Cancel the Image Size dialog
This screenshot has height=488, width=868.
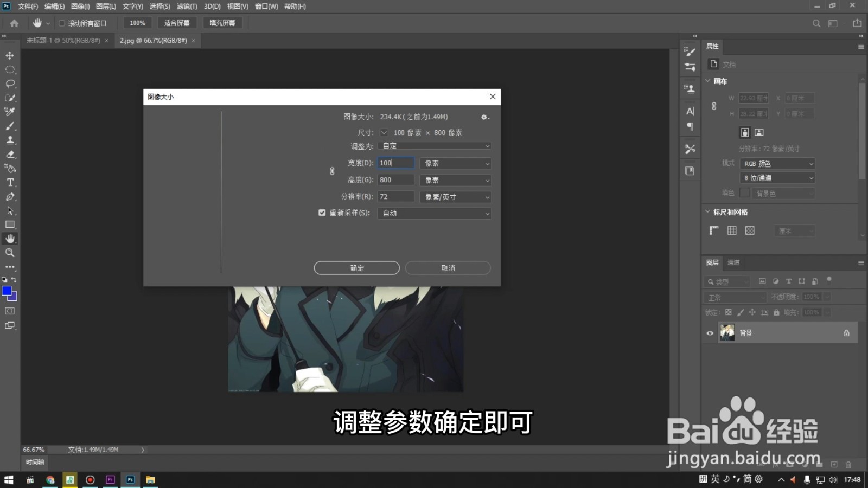pos(448,268)
